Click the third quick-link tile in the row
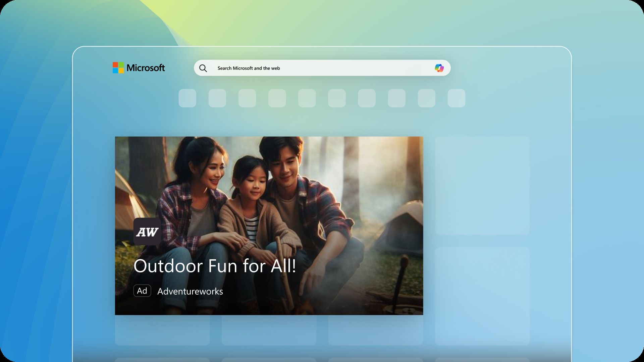Screen dimensions: 644x362 pyautogui.click(x=247, y=98)
